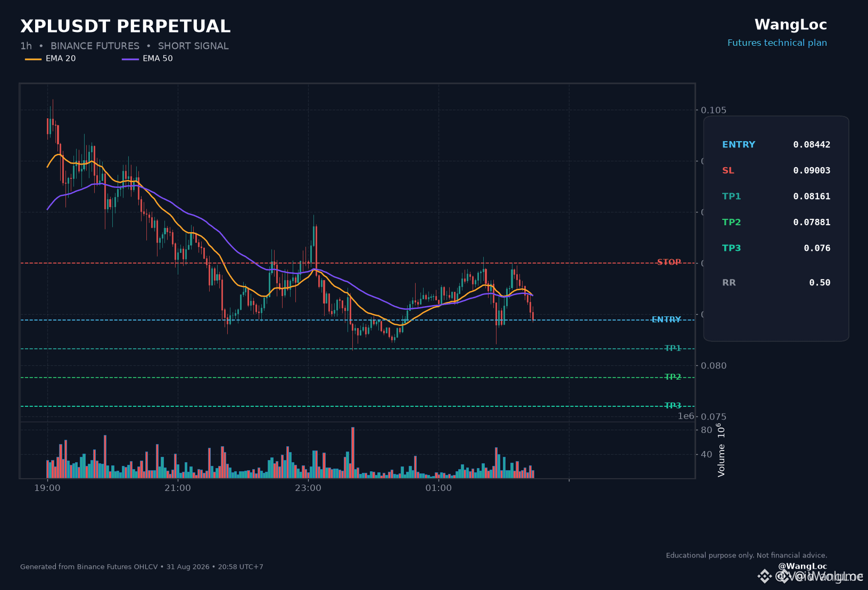Click the ENTRY label in the side panel
The width and height of the screenshot is (868, 590).
coord(739,145)
